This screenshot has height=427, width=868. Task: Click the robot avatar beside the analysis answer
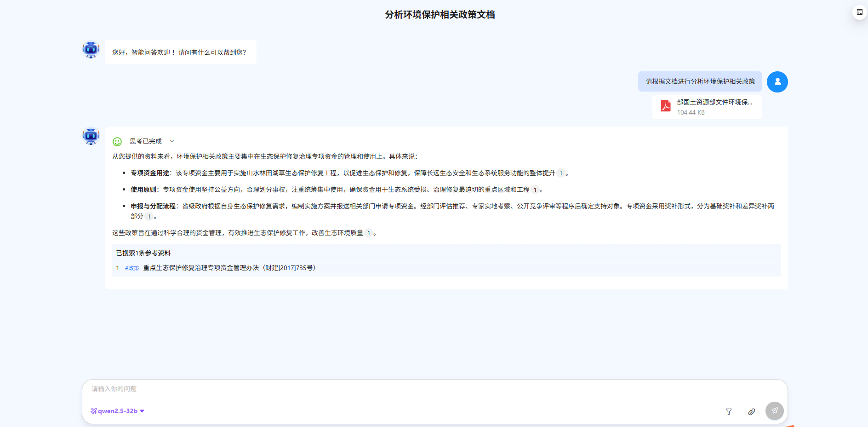click(x=91, y=136)
